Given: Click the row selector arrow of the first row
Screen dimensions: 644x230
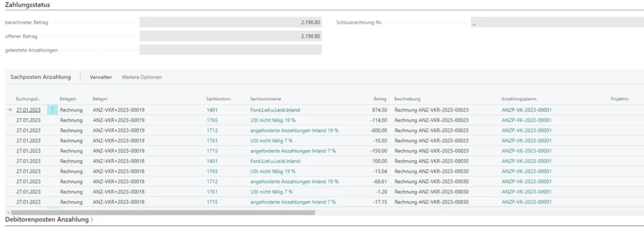Looking at the screenshot, I should [10, 110].
